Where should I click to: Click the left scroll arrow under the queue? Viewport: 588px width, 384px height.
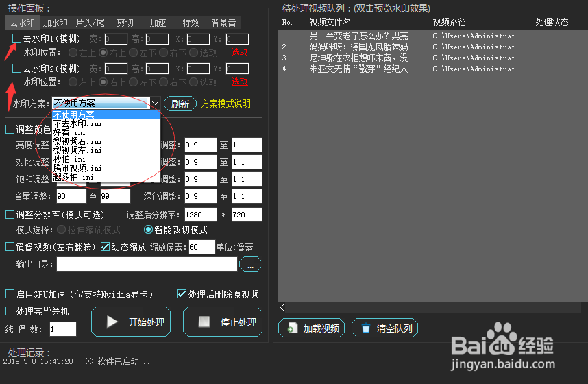click(x=282, y=308)
